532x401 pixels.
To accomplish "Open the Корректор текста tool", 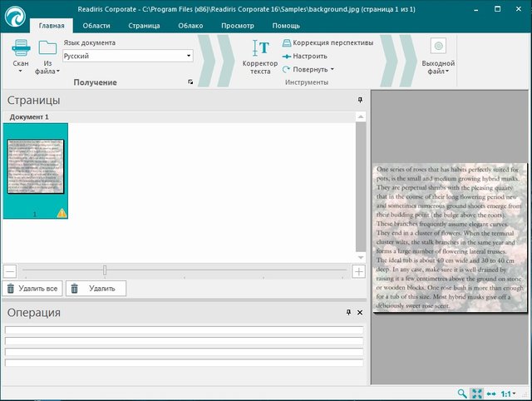I will [x=260, y=48].
